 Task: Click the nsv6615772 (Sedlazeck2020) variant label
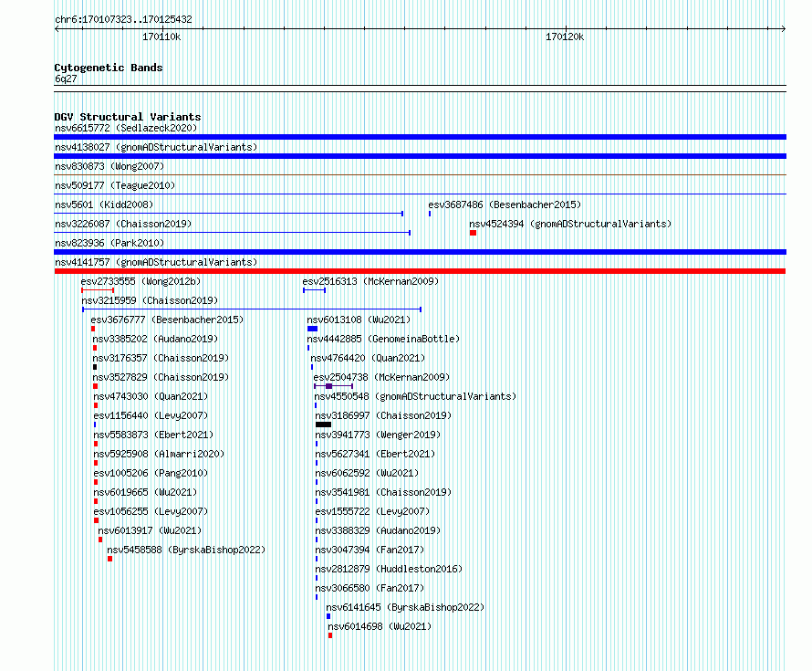(126, 128)
